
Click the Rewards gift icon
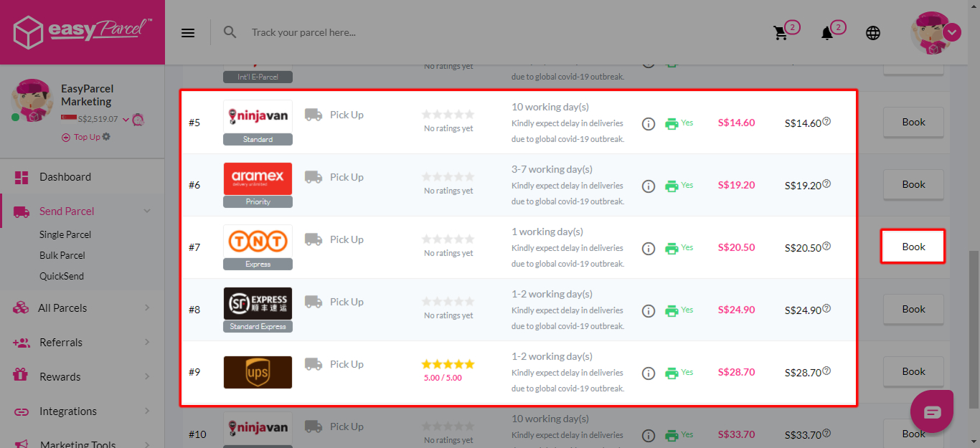pos(21,376)
